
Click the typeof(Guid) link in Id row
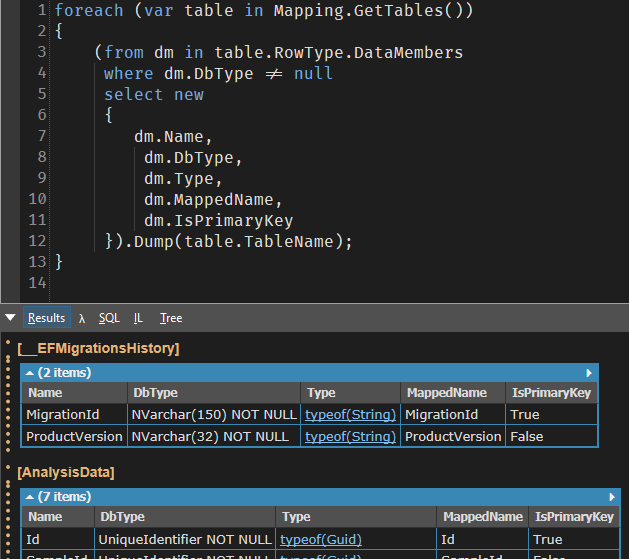coord(321,539)
